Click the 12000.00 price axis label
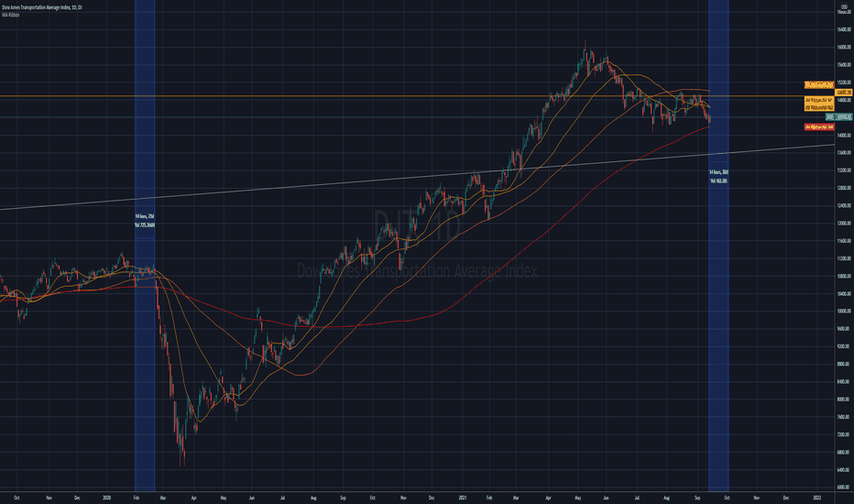The width and height of the screenshot is (854, 504). 844,224
